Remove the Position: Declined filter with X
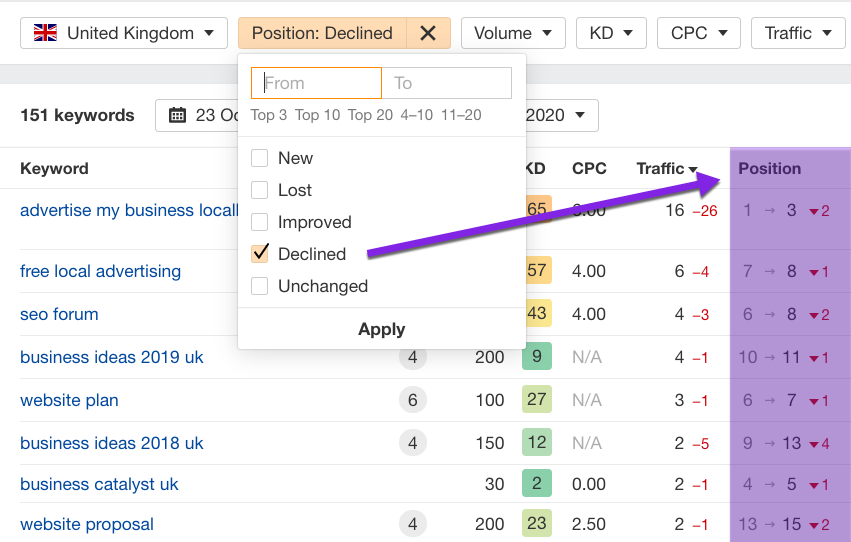The width and height of the screenshot is (851, 542). pyautogui.click(x=428, y=33)
